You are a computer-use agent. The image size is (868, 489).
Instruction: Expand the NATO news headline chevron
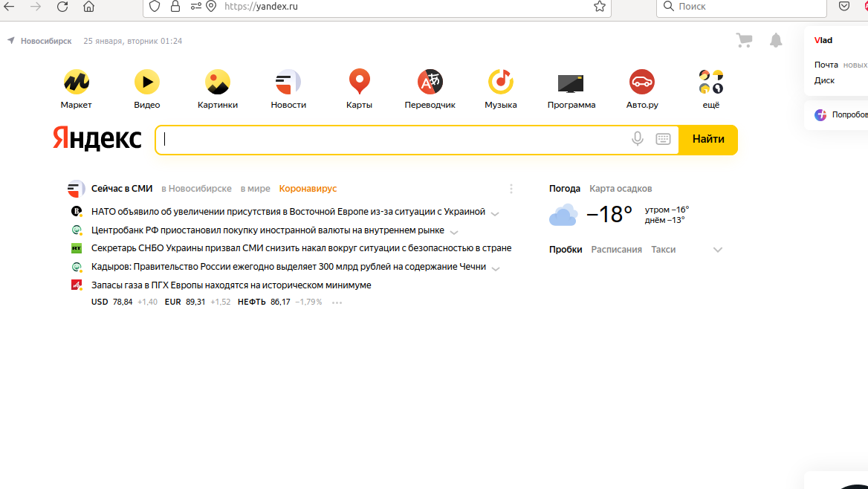pos(495,214)
